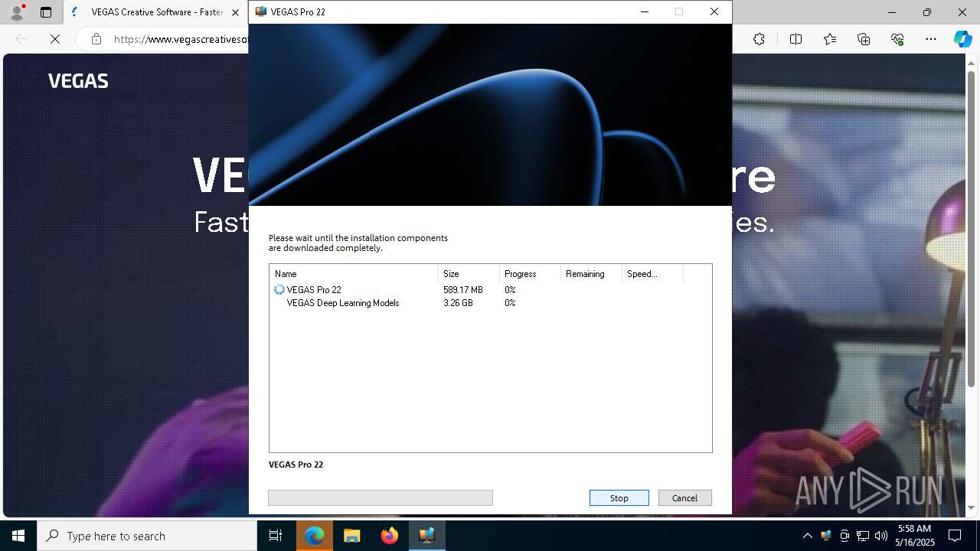Open Edge Favorites star icon
The height and width of the screenshot is (551, 980).
coord(830,39)
